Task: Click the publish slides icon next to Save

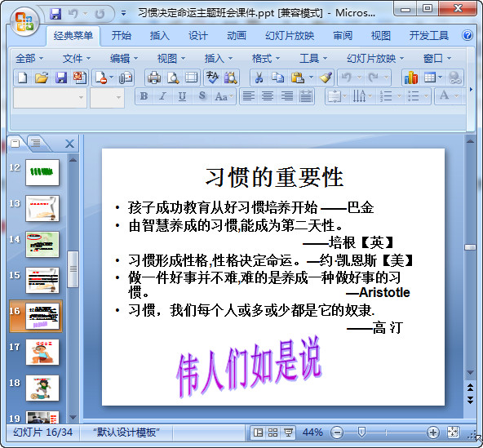Action: [79, 78]
